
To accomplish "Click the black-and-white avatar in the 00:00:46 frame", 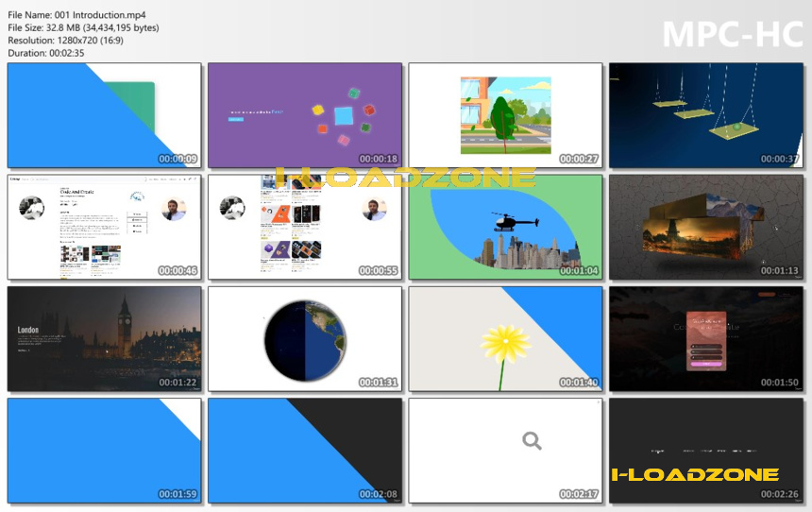I will (31, 208).
